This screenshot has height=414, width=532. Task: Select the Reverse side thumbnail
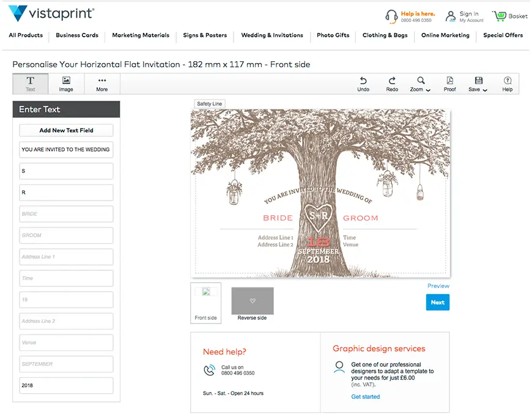252,301
